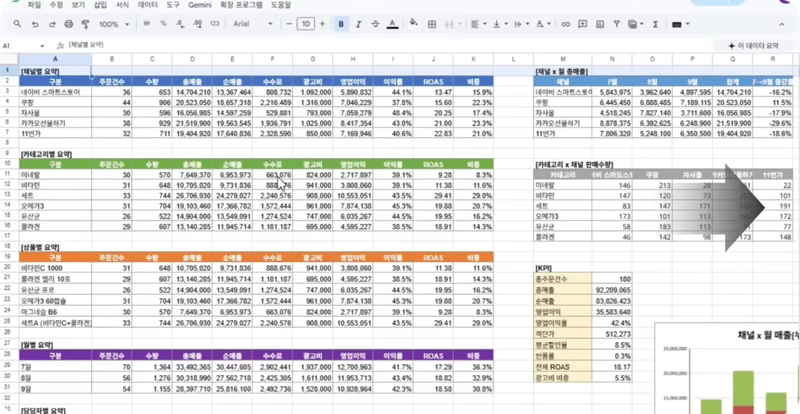Click the print icon in toolbar
The height and width of the screenshot is (414, 800).
tap(69, 24)
